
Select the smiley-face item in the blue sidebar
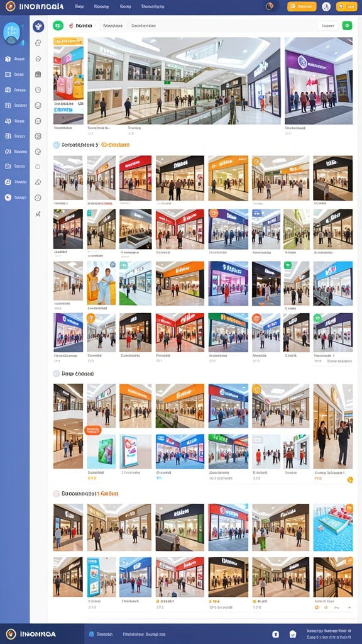[x=15, y=182]
